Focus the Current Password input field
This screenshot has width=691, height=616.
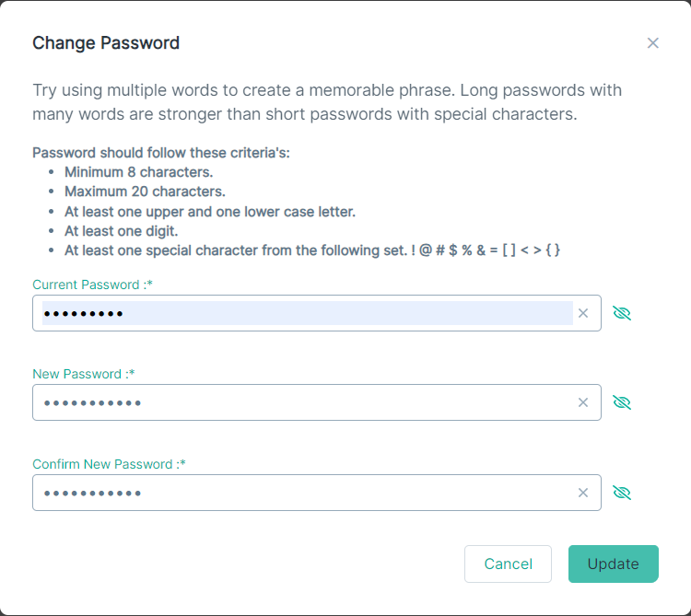click(x=307, y=313)
